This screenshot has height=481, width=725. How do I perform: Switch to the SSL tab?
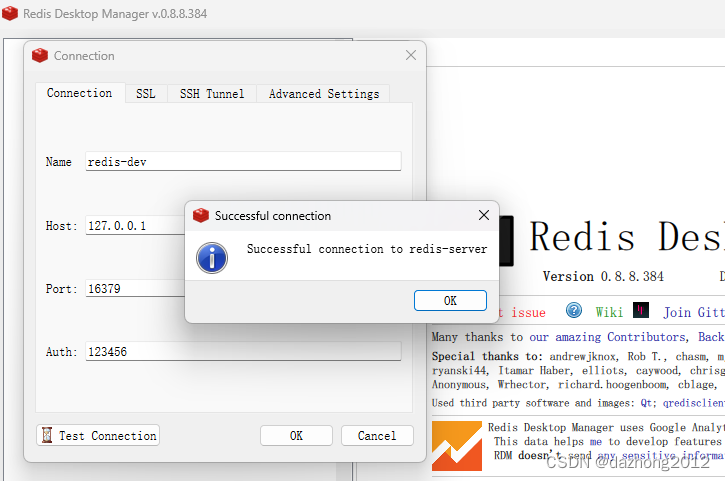146,94
